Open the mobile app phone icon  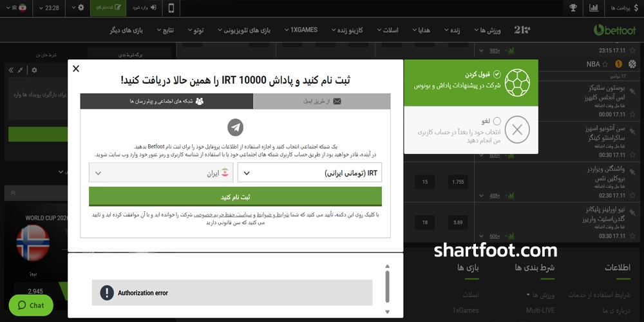(x=171, y=8)
